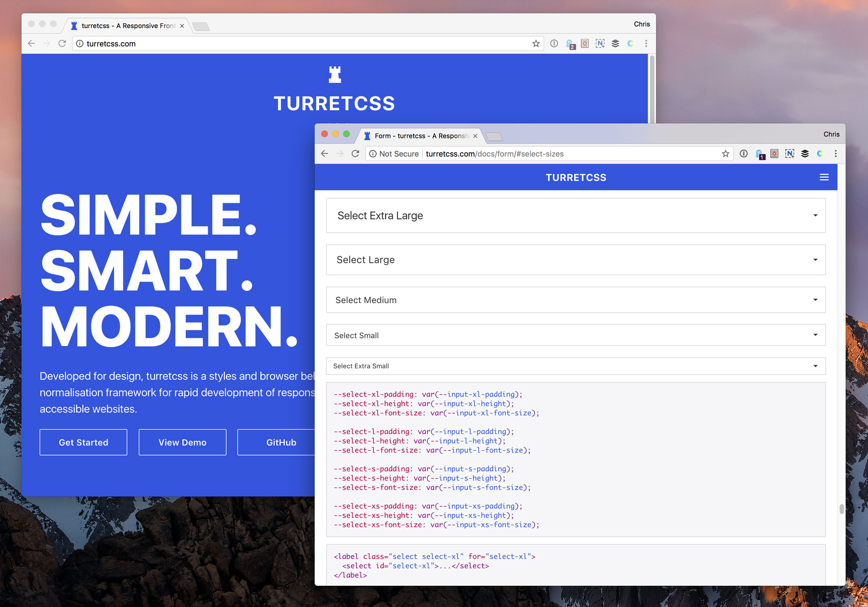The width and height of the screenshot is (868, 607).
Task: Reload the back turretcss.com window
Action: click(62, 43)
